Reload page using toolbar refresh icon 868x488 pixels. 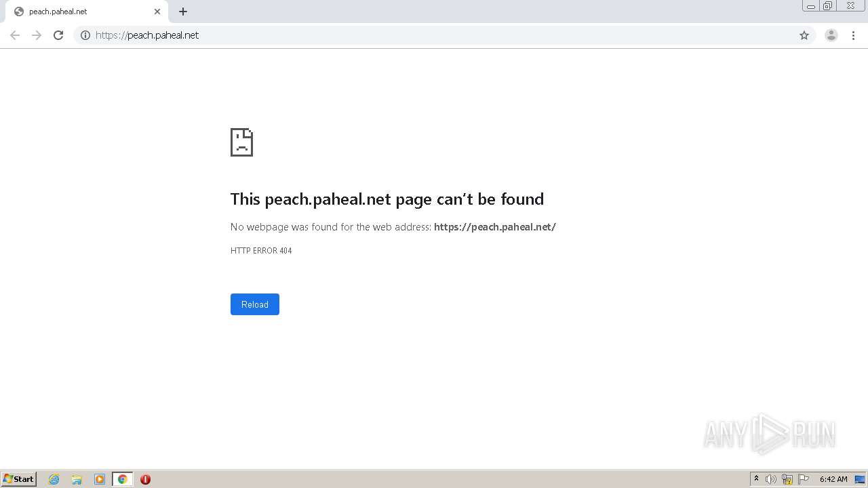pos(58,35)
